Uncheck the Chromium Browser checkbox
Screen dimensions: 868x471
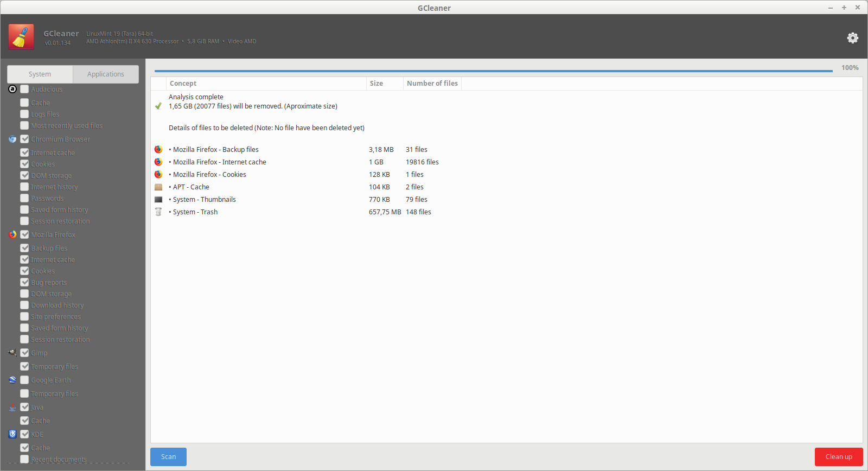[24, 139]
